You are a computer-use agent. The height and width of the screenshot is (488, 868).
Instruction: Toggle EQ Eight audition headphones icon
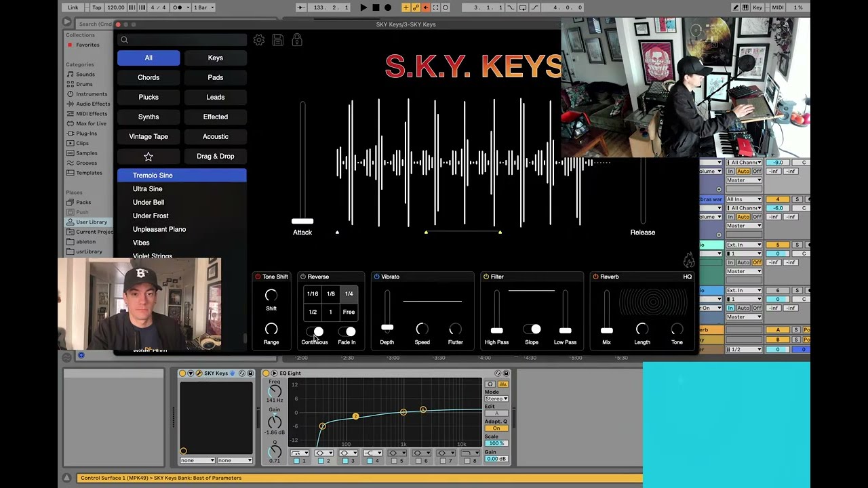490,384
